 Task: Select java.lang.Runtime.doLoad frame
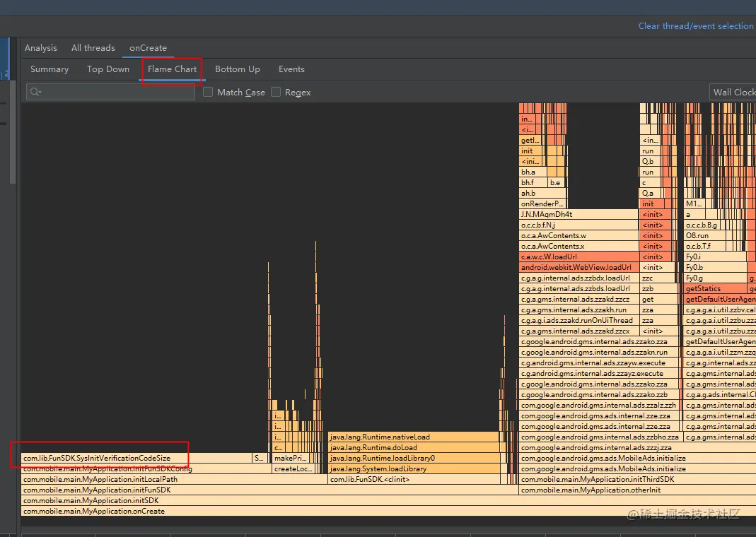click(414, 447)
